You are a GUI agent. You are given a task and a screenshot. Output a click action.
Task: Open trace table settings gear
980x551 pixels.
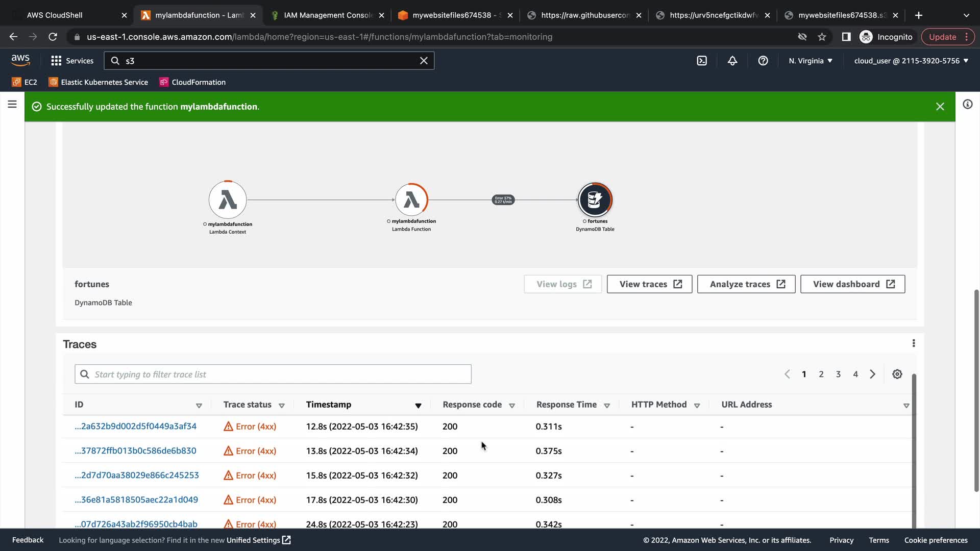click(897, 374)
